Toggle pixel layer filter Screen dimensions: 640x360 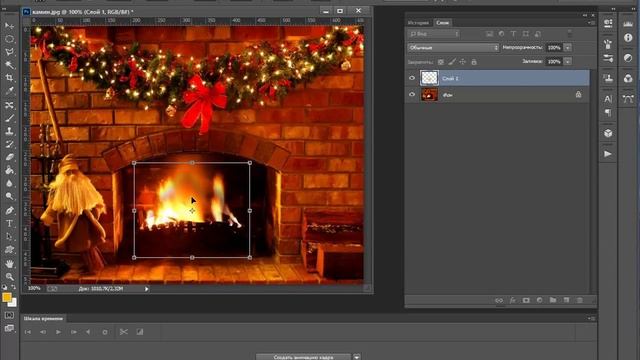[489, 34]
